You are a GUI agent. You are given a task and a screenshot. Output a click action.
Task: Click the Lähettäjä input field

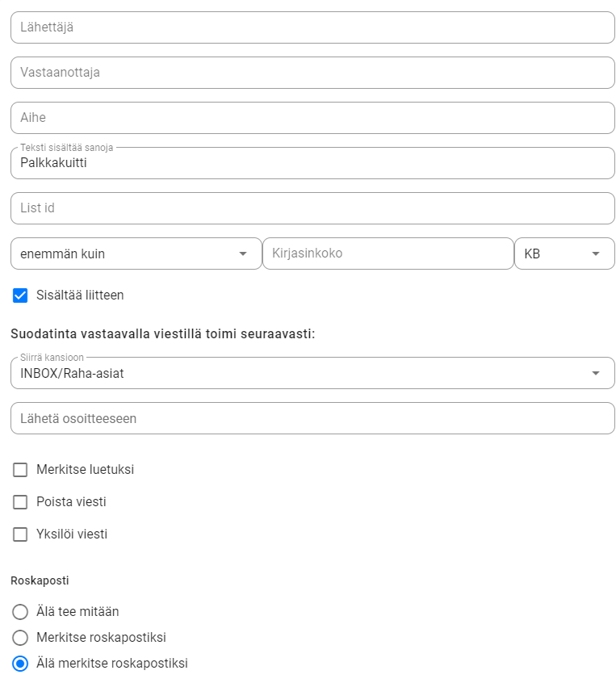pyautogui.click(x=312, y=27)
